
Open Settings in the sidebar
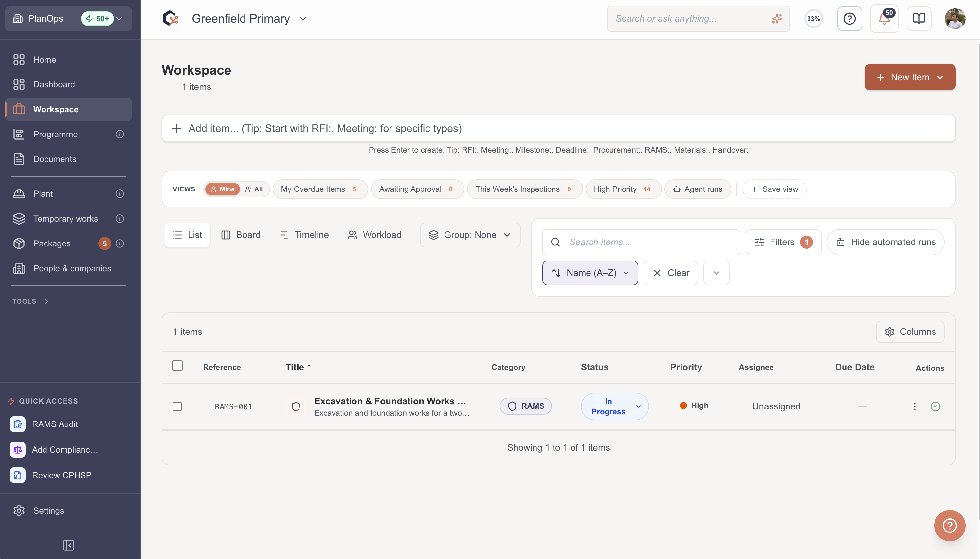(x=68, y=510)
